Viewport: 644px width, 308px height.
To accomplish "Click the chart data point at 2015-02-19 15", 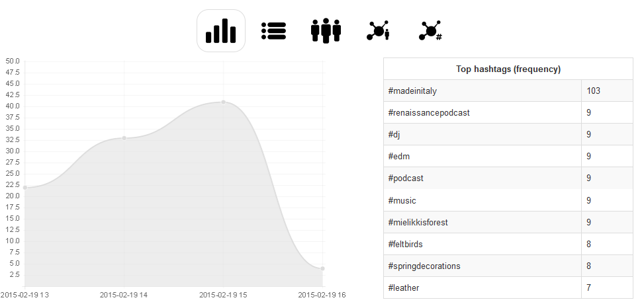I will coord(224,102).
